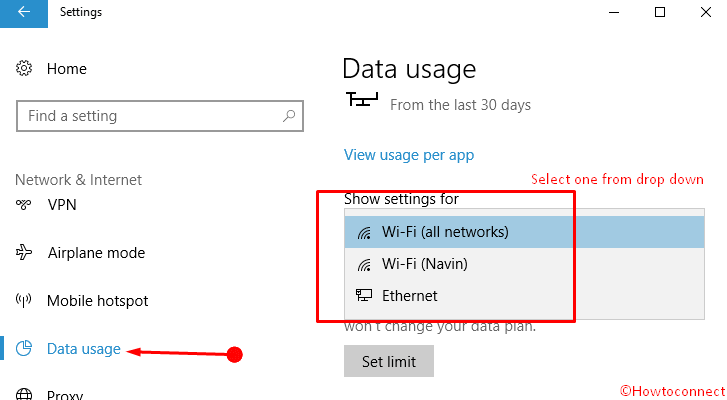Open the Proxy settings page
The height and width of the screenshot is (400, 727).
click(x=65, y=395)
